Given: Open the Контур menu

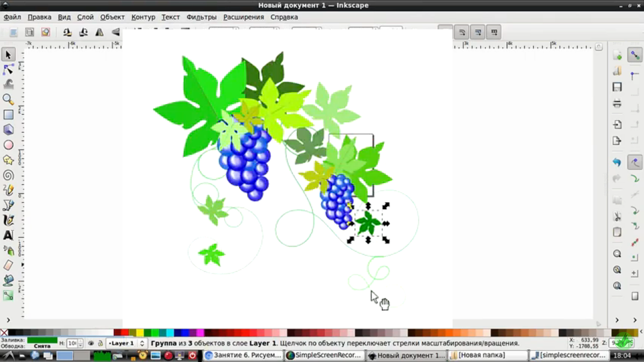Looking at the screenshot, I should (x=143, y=17).
